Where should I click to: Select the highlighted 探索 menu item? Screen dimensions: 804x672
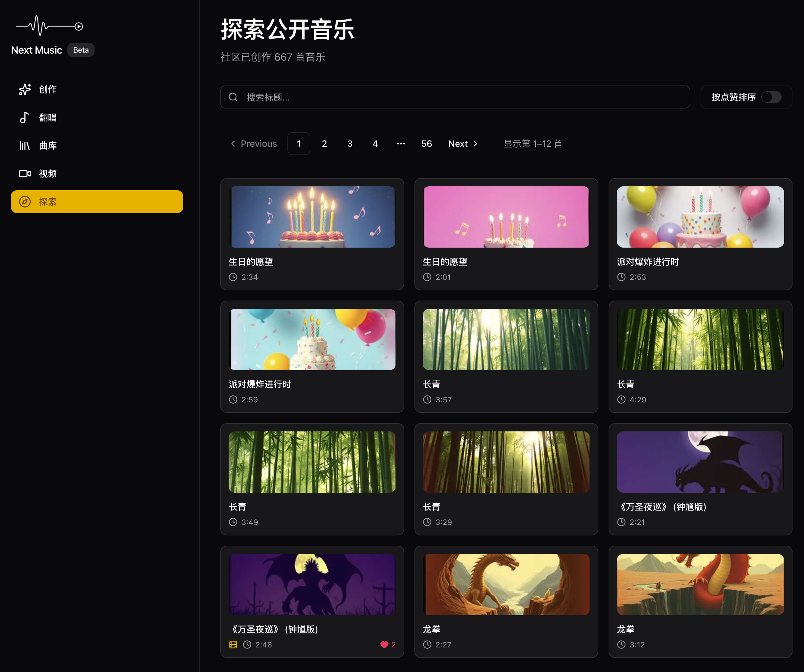97,202
